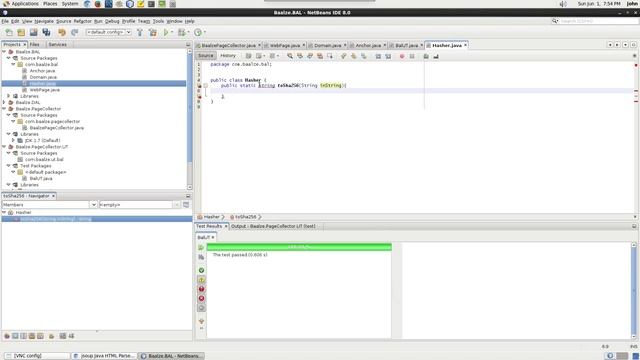Image resolution: width=640 pixels, height=360 pixels.
Task: Switch editor to History view
Action: click(x=228, y=56)
